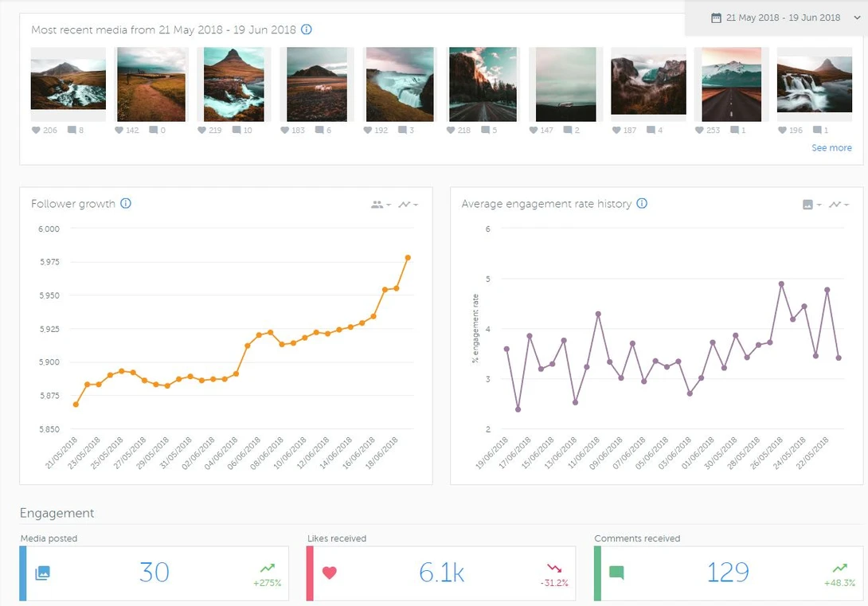Click the 6,000 label on follower axis

pyautogui.click(x=49, y=229)
